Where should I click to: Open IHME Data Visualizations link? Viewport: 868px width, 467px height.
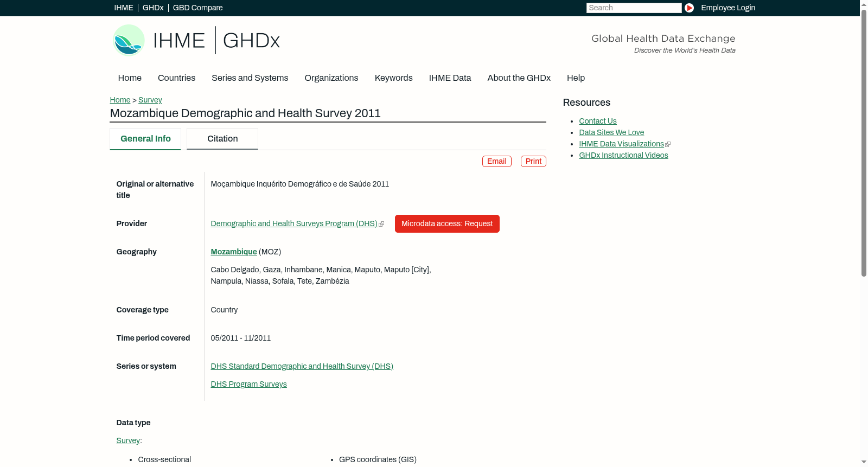point(621,144)
